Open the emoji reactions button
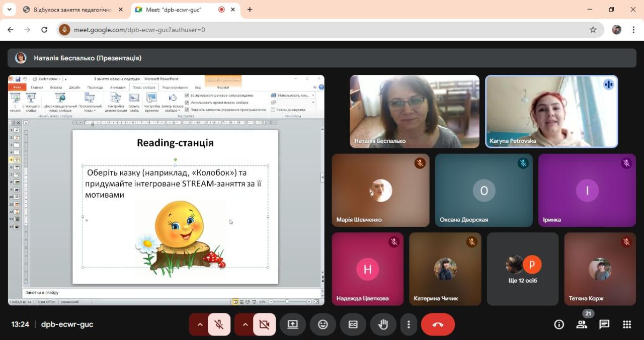This screenshot has height=340, width=644. (x=323, y=324)
